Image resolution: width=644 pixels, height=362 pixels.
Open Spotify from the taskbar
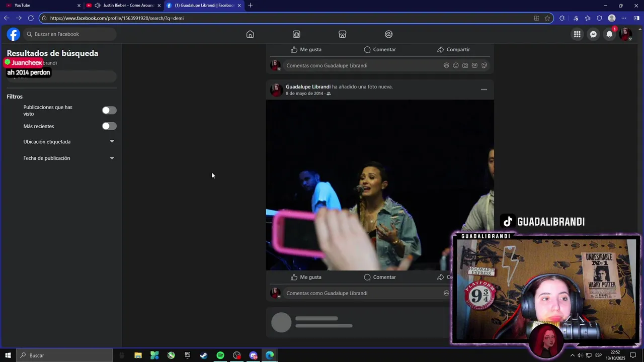220,355
